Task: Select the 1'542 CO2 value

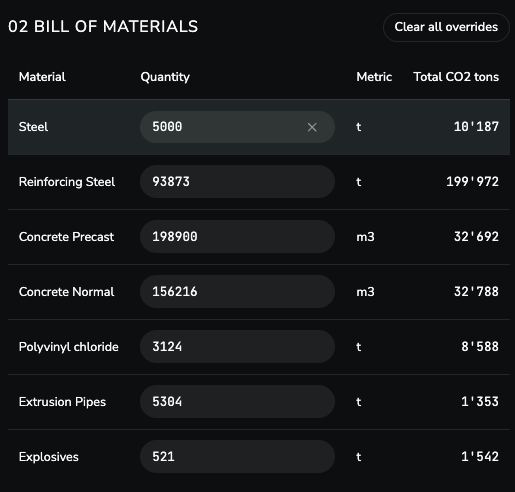Action: [480, 457]
